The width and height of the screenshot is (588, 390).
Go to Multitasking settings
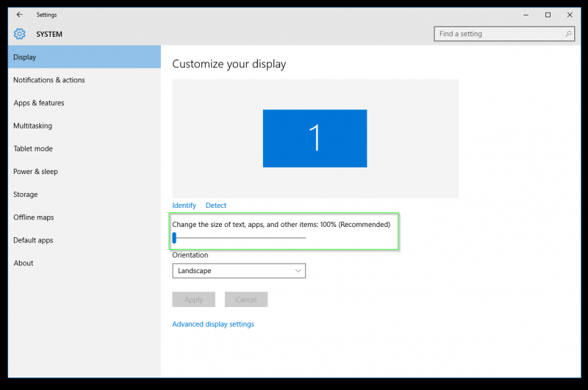pos(85,126)
